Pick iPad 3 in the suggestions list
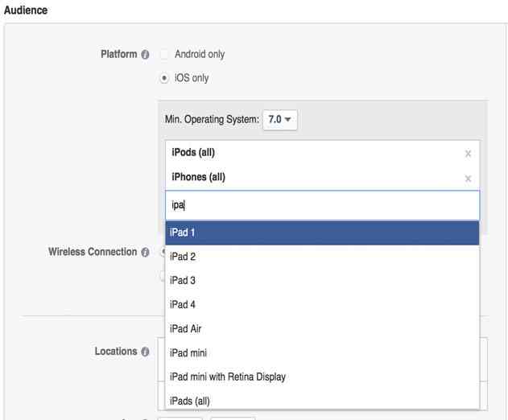The image size is (508, 420). tap(322, 281)
